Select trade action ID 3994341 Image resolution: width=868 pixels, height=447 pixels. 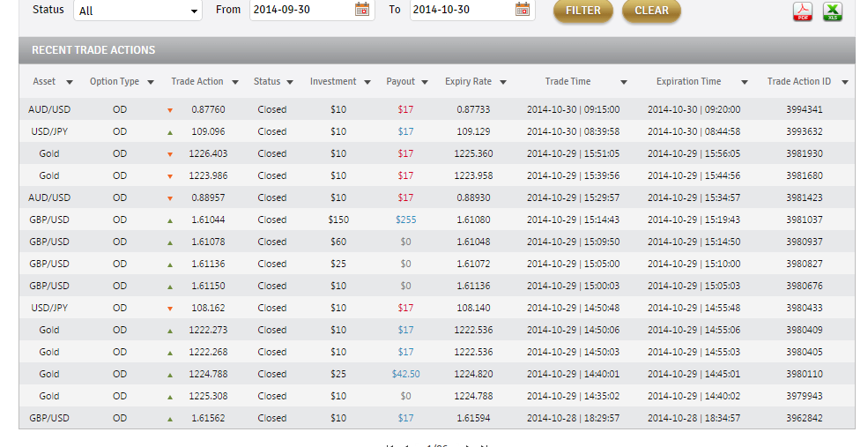point(805,109)
